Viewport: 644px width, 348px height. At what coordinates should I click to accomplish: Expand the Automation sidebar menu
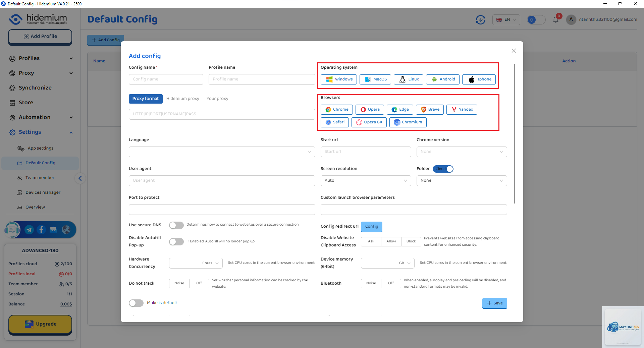pos(40,117)
